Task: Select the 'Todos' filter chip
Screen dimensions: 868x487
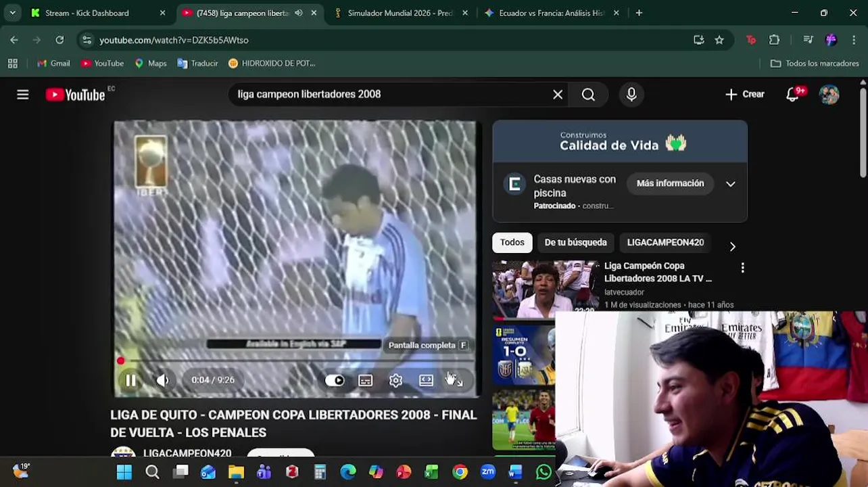Action: click(x=512, y=242)
